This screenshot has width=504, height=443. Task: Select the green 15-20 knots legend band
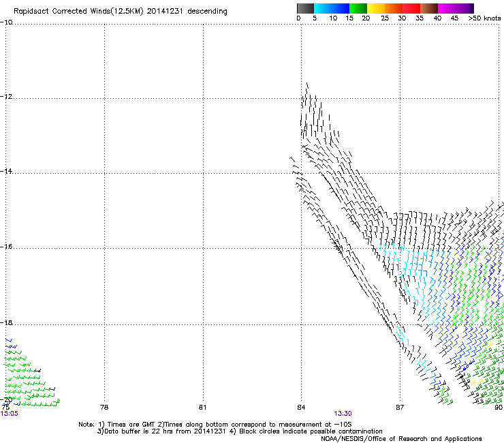tap(358, 8)
